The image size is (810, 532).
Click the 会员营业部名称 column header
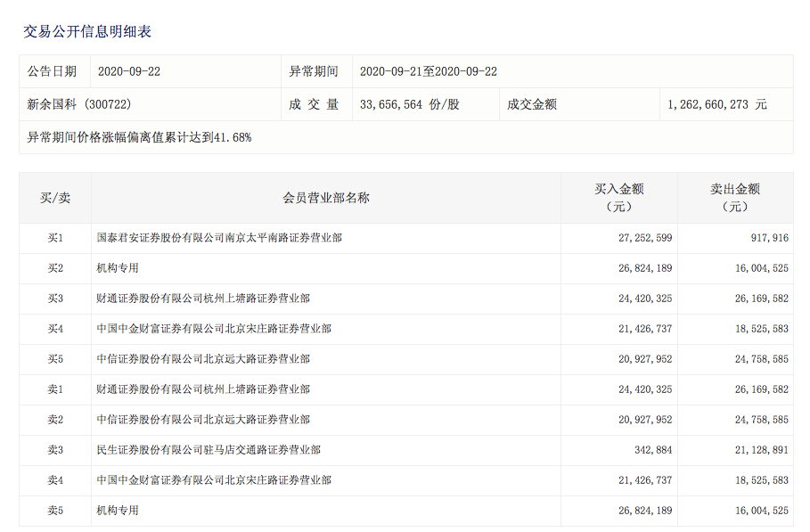[326, 198]
